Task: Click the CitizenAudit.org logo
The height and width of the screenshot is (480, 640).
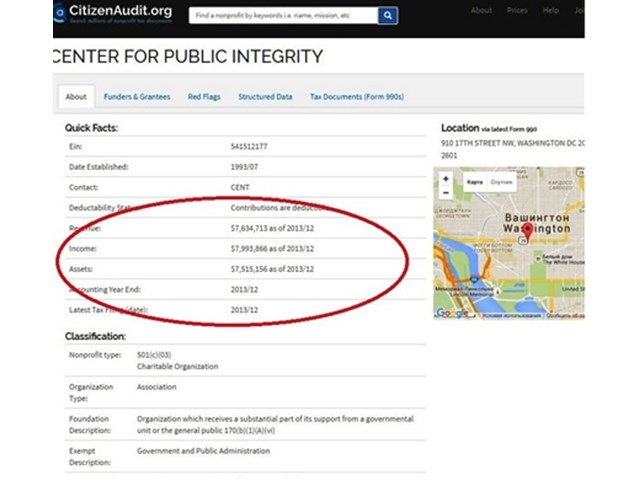Action: coord(113,13)
